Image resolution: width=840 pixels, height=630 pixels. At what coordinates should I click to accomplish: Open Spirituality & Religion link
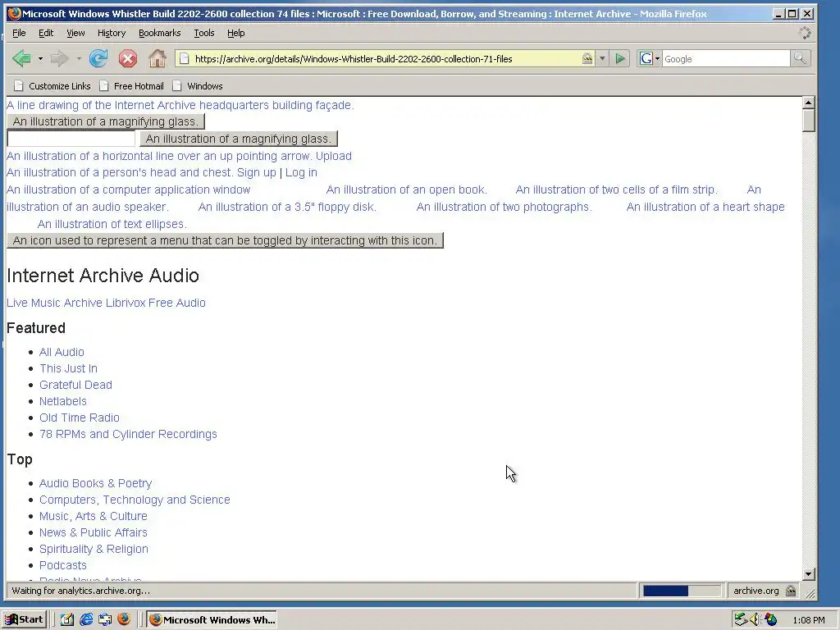point(94,549)
